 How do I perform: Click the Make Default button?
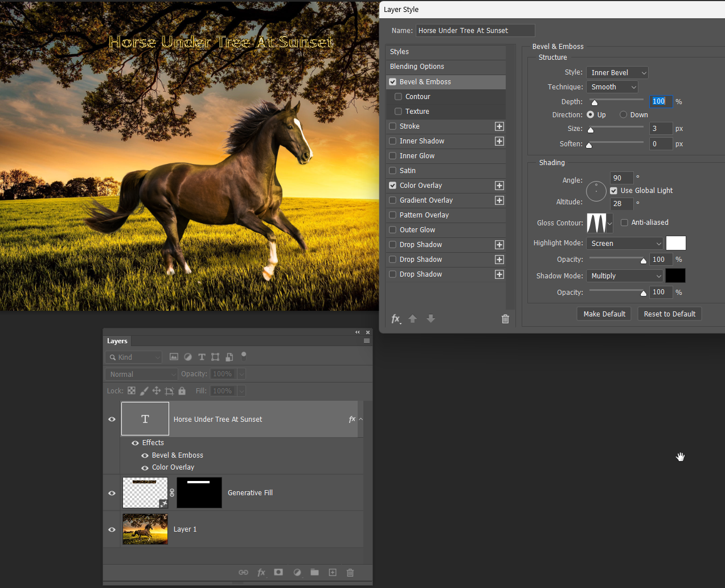(604, 314)
